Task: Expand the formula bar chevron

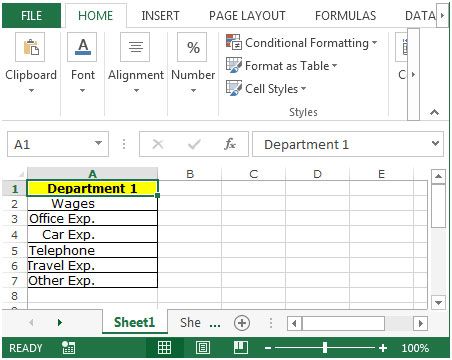Action: pyautogui.click(x=435, y=143)
